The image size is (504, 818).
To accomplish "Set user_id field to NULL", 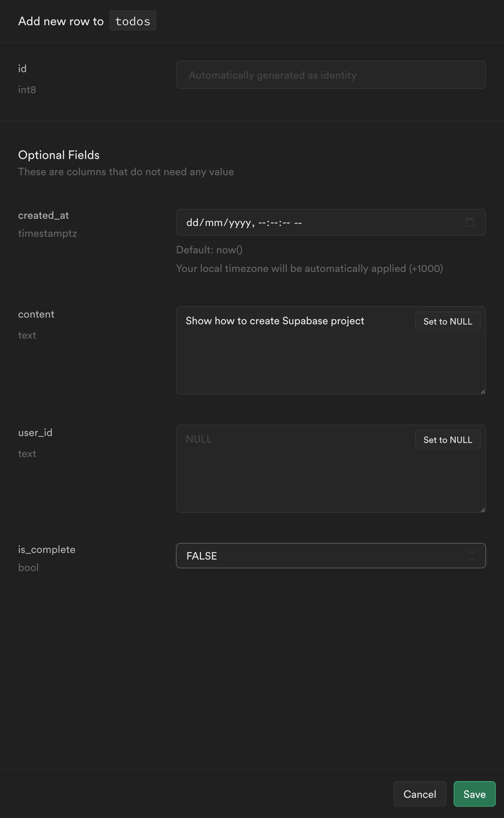I will [x=448, y=440].
